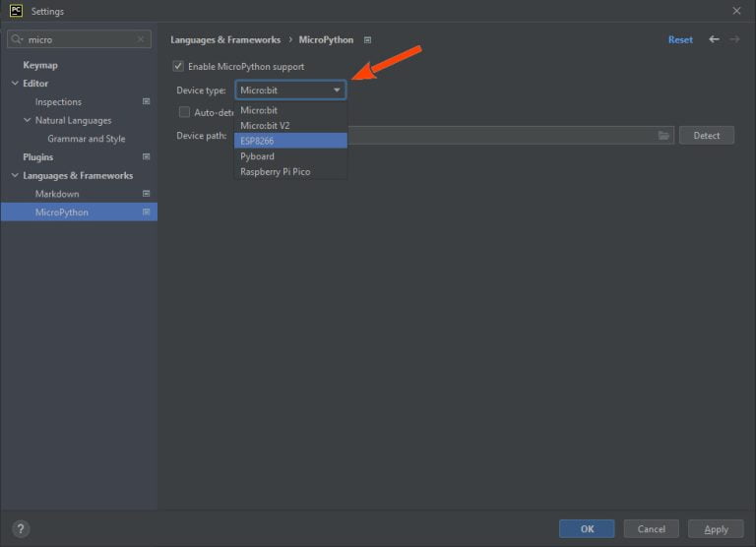Click the Reset link
Viewport: 756px width, 547px height.
click(680, 40)
